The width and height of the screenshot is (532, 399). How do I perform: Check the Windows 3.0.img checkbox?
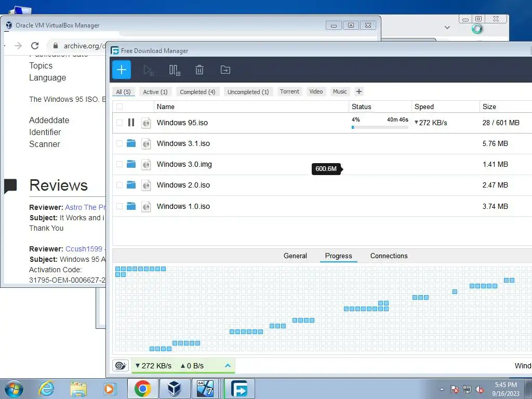click(x=119, y=164)
